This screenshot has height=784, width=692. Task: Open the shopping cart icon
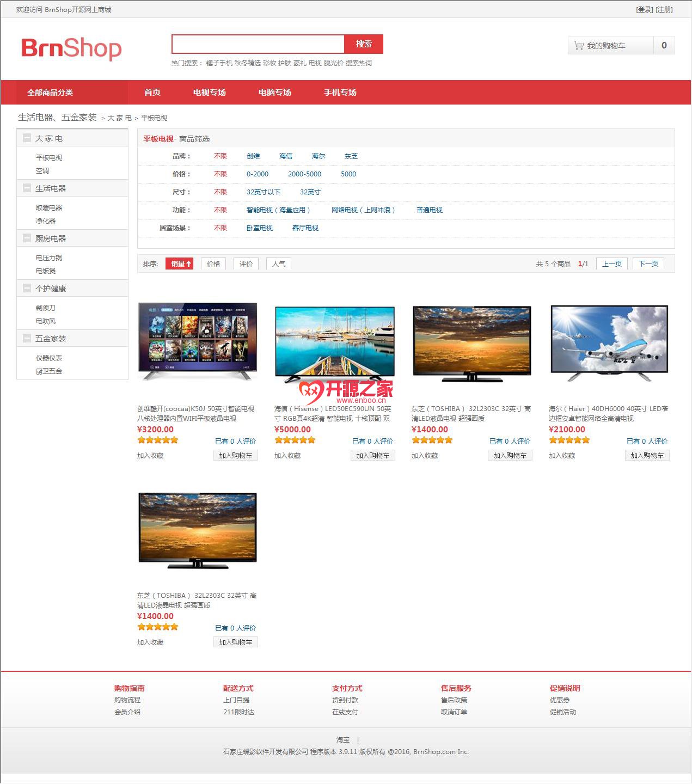[579, 46]
